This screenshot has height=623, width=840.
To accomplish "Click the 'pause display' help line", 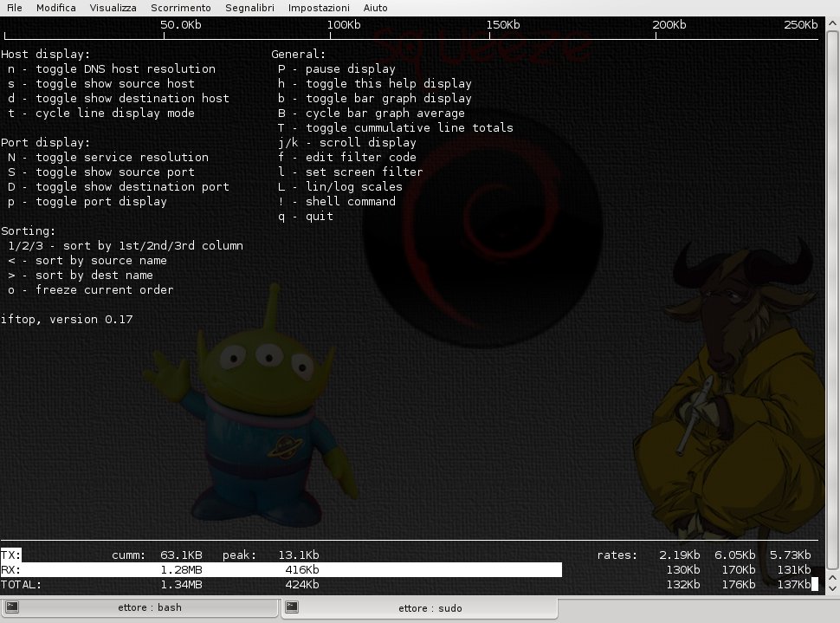I will click(336, 68).
